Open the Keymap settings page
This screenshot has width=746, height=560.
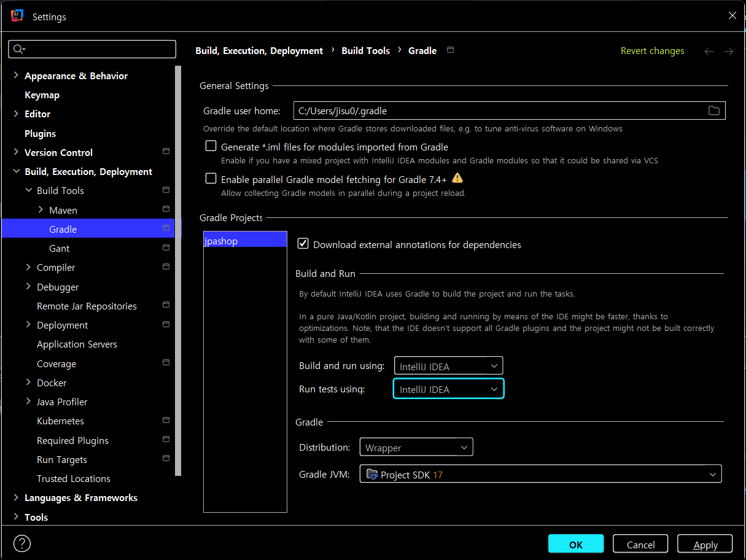point(42,95)
